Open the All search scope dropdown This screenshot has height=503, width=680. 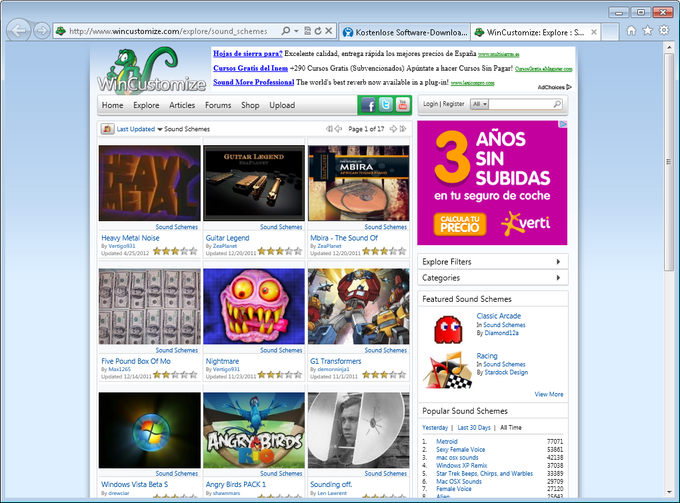point(479,104)
